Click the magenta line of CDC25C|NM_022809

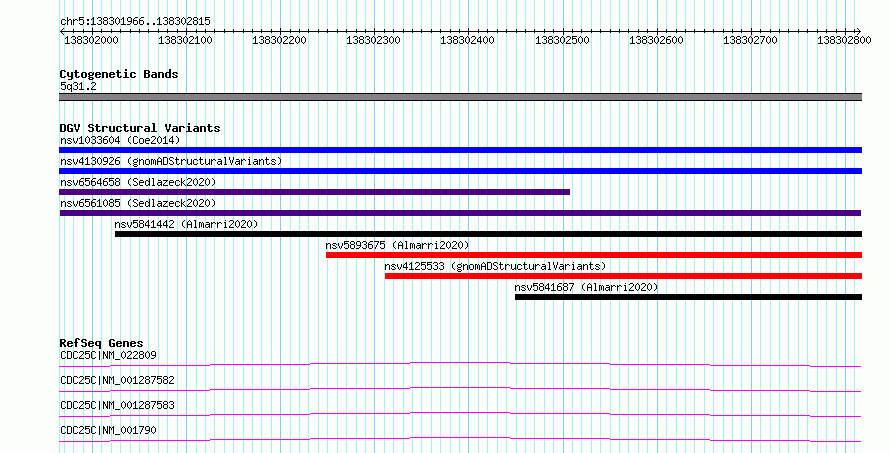[460, 364]
